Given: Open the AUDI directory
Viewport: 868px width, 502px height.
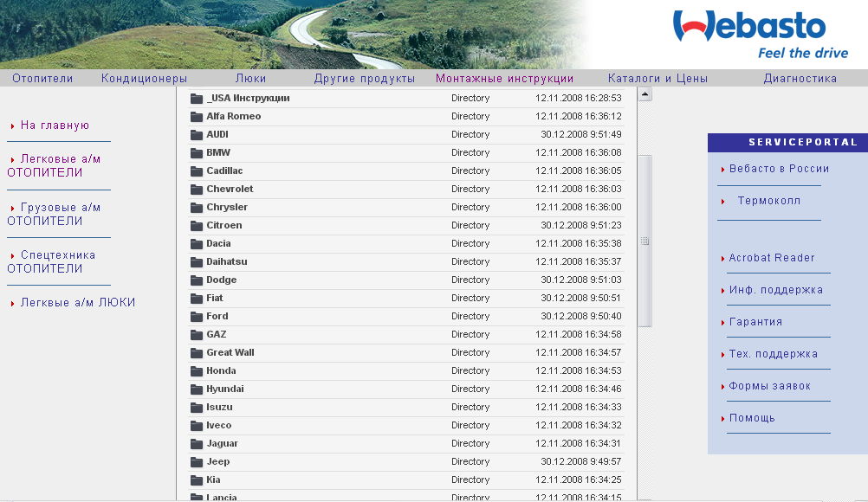Looking at the screenshot, I should click(217, 135).
